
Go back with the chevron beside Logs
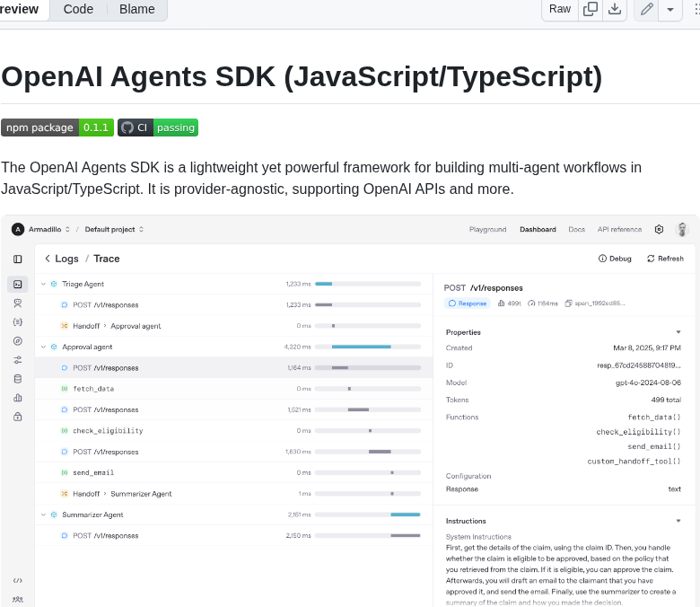pyautogui.click(x=48, y=259)
